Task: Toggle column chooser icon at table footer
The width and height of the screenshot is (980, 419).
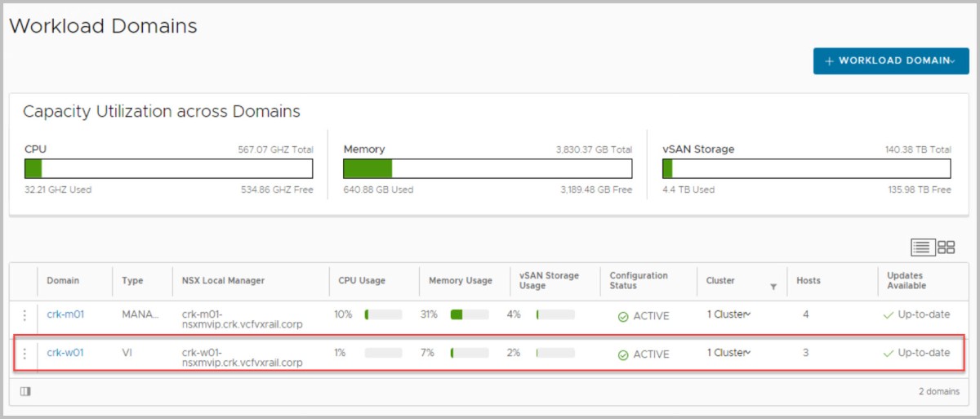Action: 25,391
